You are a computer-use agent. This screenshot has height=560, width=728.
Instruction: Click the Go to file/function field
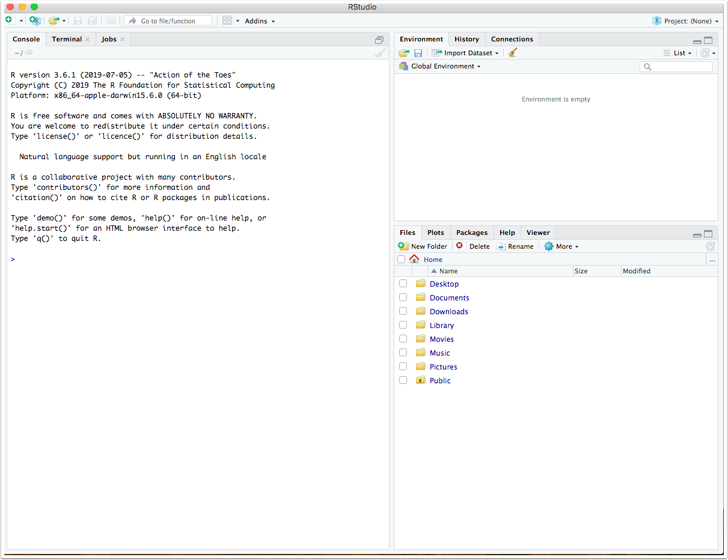tap(168, 21)
